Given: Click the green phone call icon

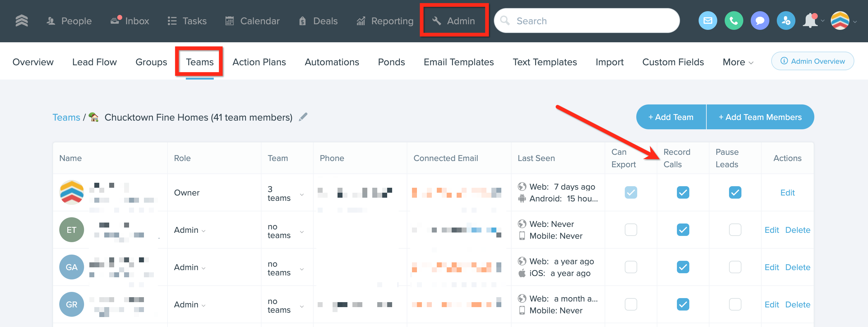Looking at the screenshot, I should (734, 21).
